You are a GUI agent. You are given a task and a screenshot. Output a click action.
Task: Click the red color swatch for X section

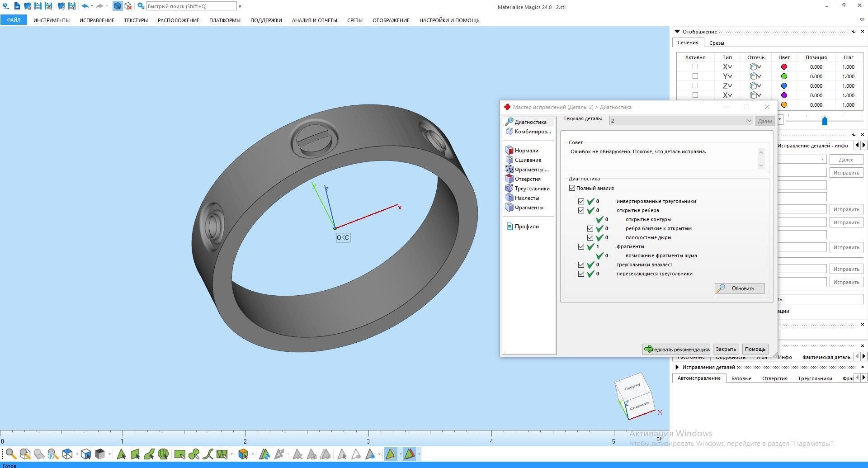tap(784, 67)
